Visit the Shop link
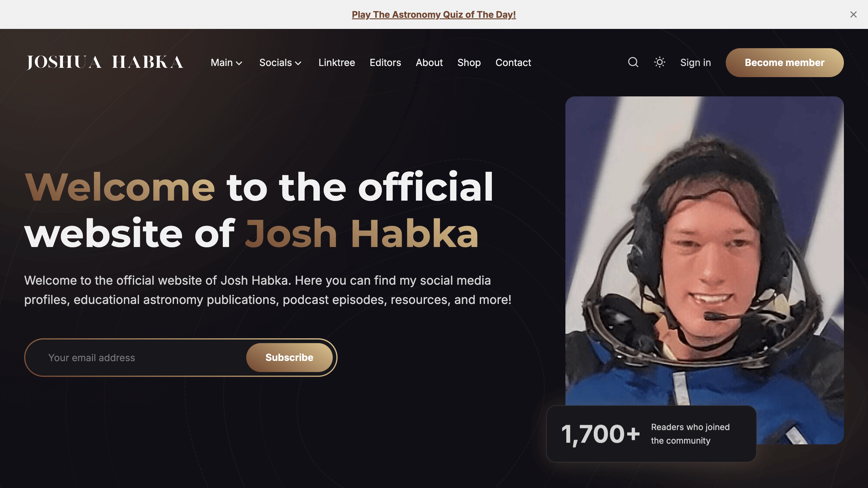868x488 pixels. click(469, 63)
